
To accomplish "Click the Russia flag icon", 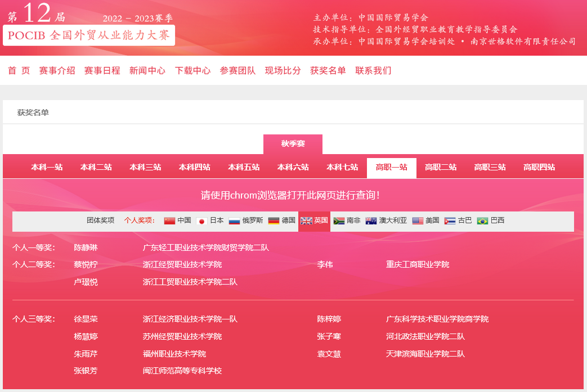I will 235,221.
